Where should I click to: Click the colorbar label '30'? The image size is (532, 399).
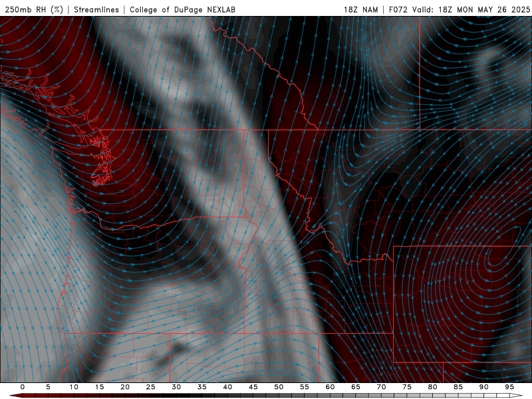click(176, 387)
